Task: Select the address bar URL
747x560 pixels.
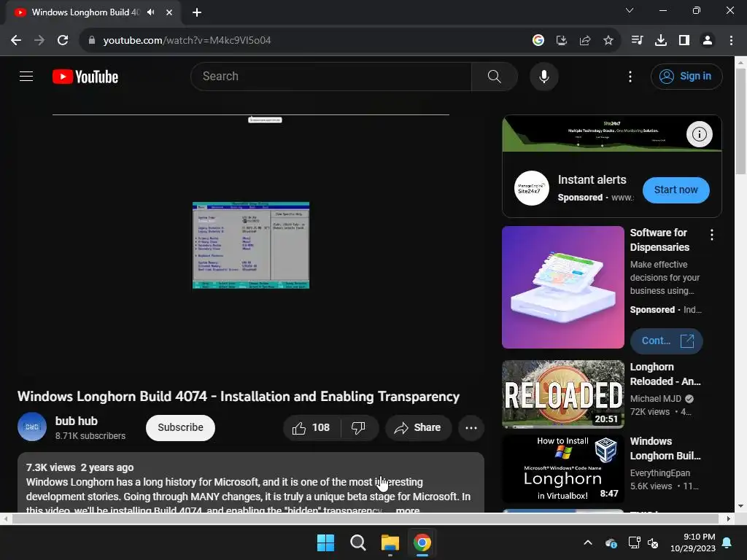Action: [x=187, y=41]
